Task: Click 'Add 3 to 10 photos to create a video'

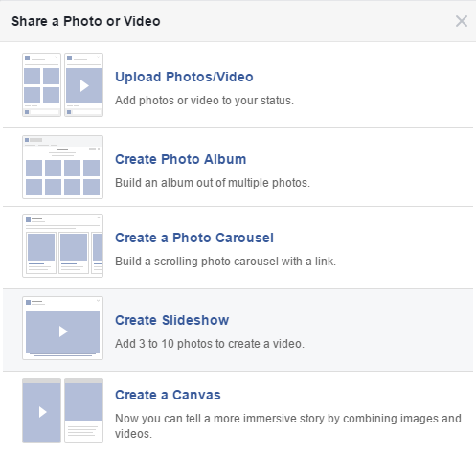Action: [x=210, y=344]
